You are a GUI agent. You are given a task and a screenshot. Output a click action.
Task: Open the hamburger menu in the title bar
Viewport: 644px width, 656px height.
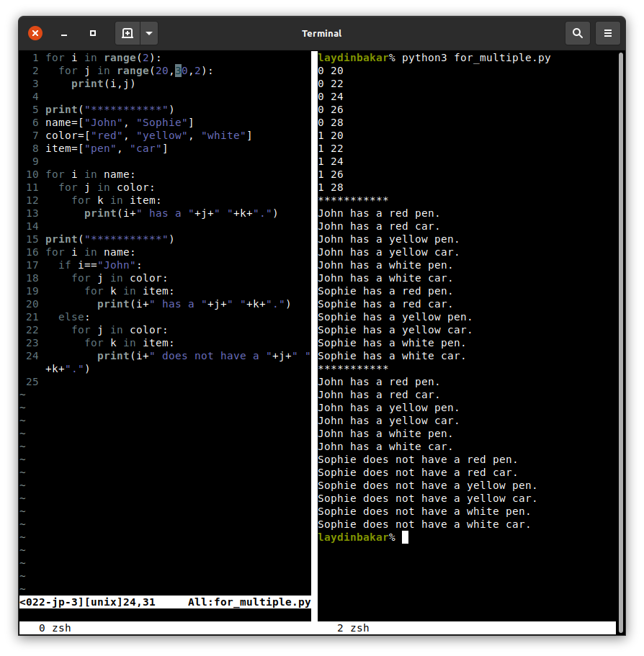608,33
